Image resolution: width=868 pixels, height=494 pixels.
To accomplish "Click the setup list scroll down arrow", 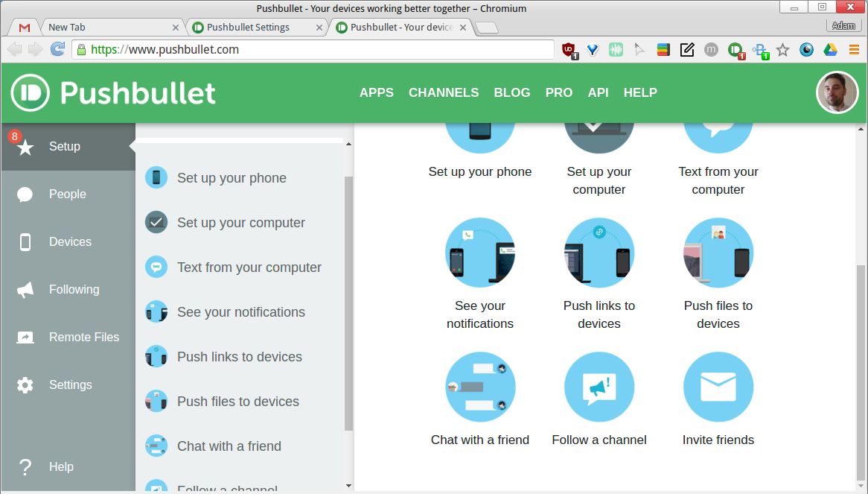I will pos(348,486).
